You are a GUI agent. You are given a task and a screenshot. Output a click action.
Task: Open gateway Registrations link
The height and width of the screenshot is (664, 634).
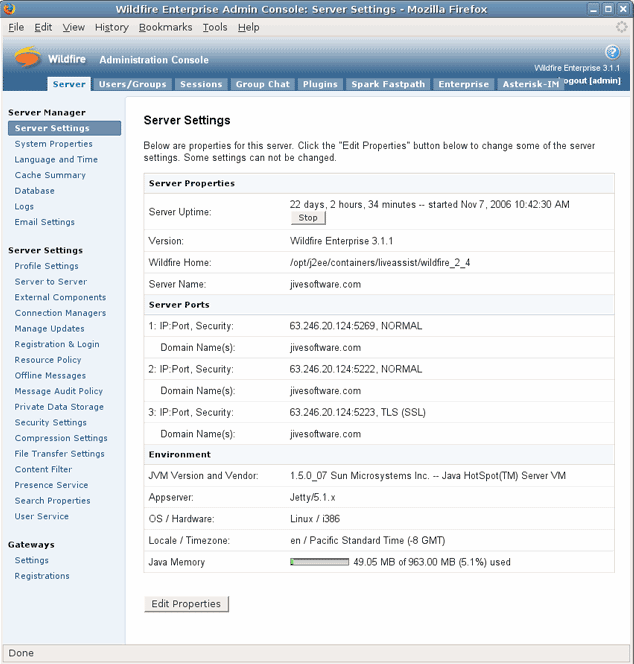pyautogui.click(x=42, y=576)
